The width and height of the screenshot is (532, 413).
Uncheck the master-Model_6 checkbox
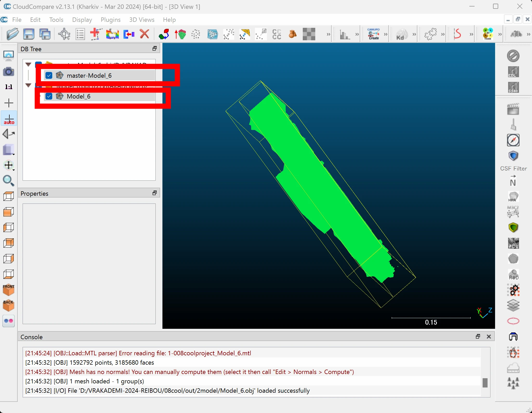click(49, 75)
